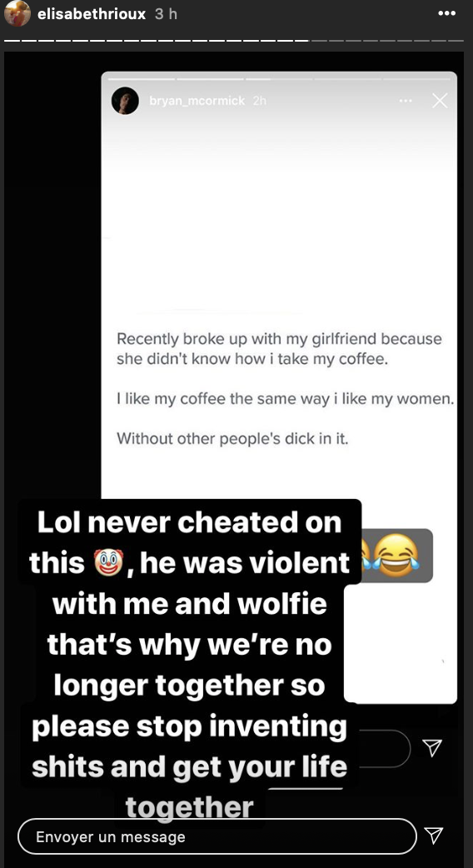Screen dimensions: 473x868
Task: Jump to unfilled story progress segments
Action: (x=386, y=41)
